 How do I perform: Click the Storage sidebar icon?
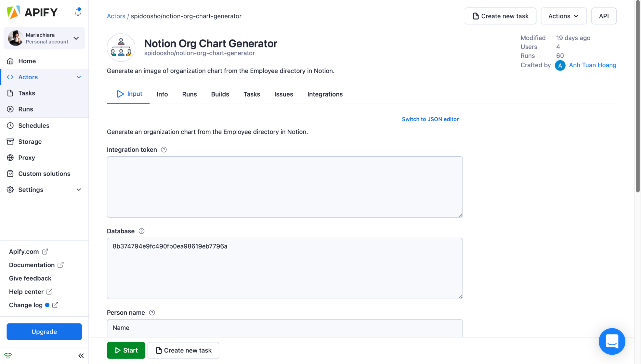pos(10,141)
